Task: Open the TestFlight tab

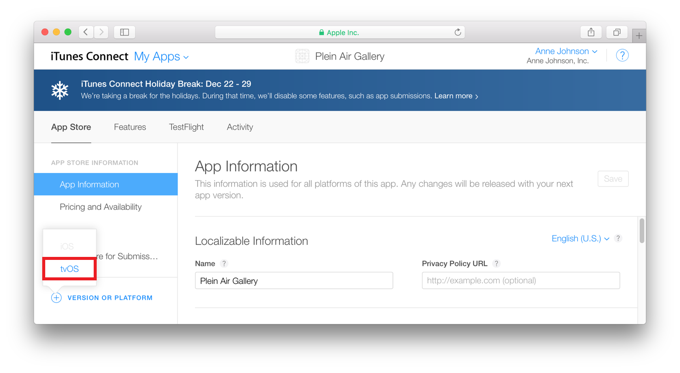Action: [x=186, y=127]
